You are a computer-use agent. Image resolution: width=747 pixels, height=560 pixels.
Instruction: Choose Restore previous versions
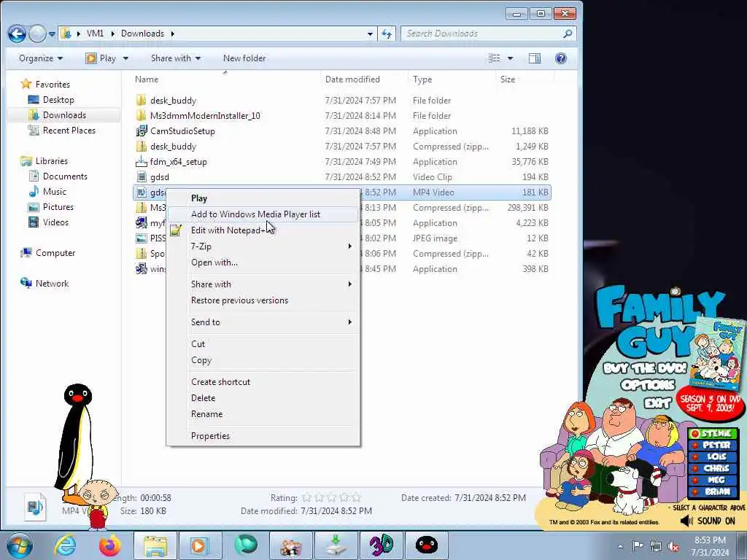click(x=263, y=300)
